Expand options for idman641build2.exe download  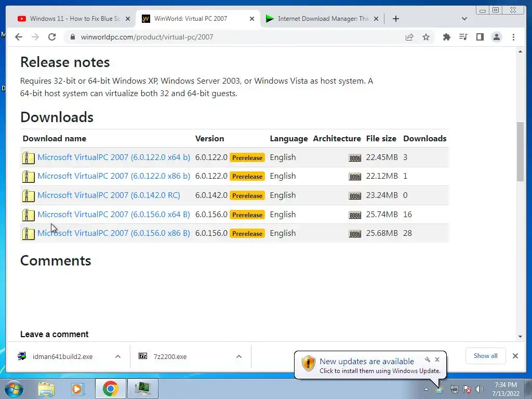pyautogui.click(x=118, y=356)
